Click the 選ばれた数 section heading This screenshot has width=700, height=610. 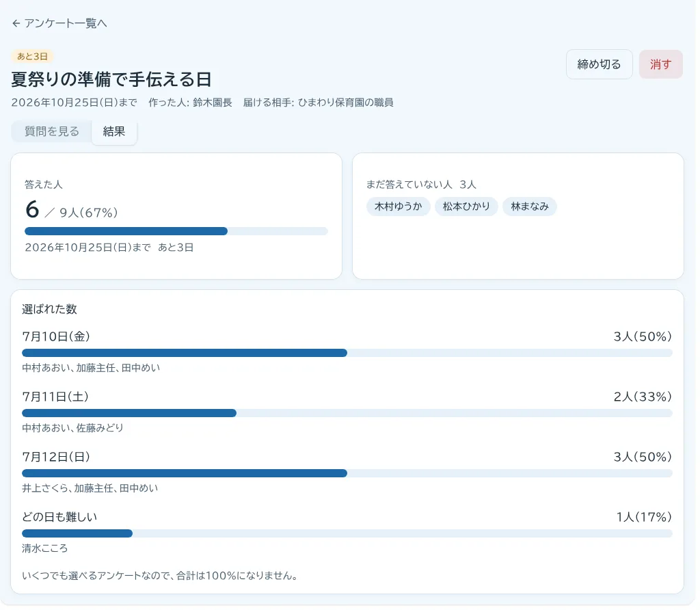(x=49, y=309)
